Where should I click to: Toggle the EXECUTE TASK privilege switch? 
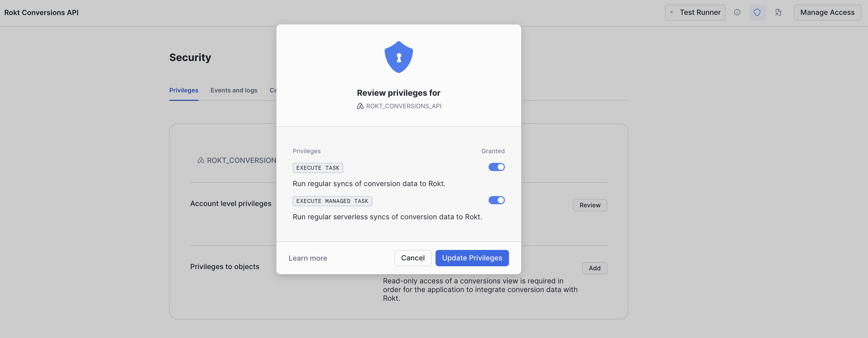(x=496, y=167)
